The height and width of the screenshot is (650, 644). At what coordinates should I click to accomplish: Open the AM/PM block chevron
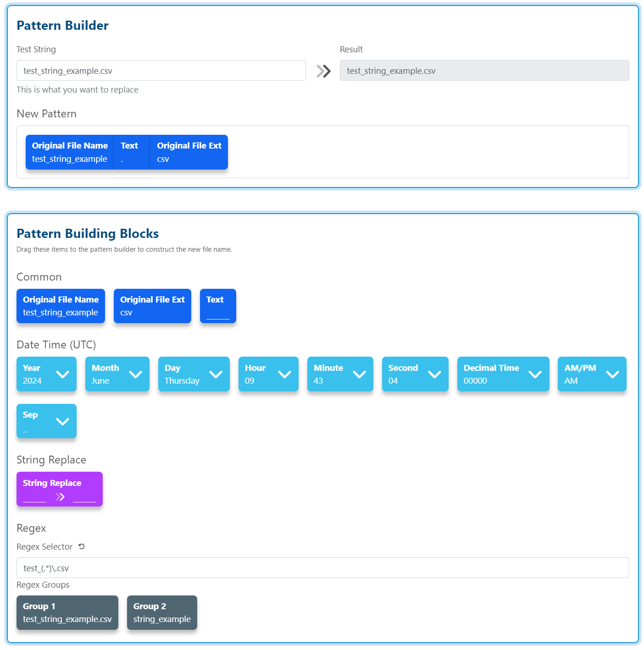coord(612,375)
